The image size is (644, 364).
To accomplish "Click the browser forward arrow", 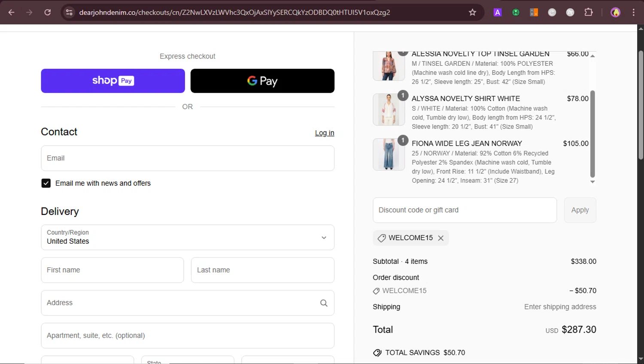I will pyautogui.click(x=29, y=12).
